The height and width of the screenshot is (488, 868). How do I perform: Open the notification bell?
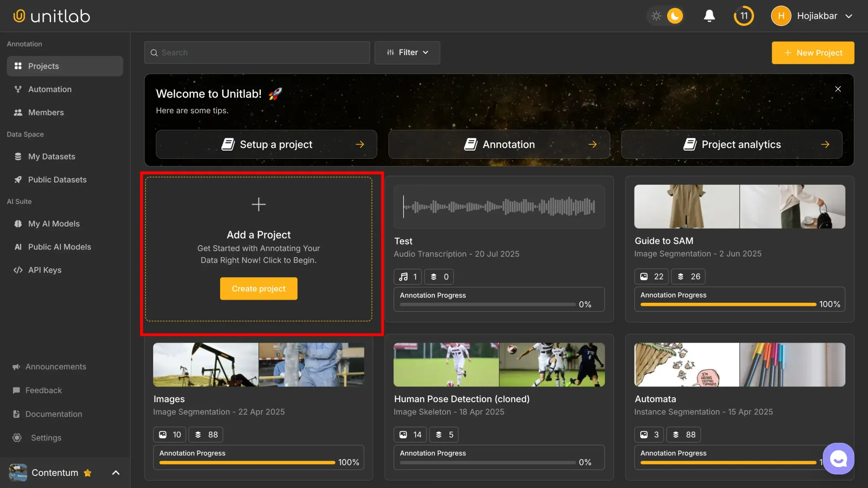pos(709,16)
